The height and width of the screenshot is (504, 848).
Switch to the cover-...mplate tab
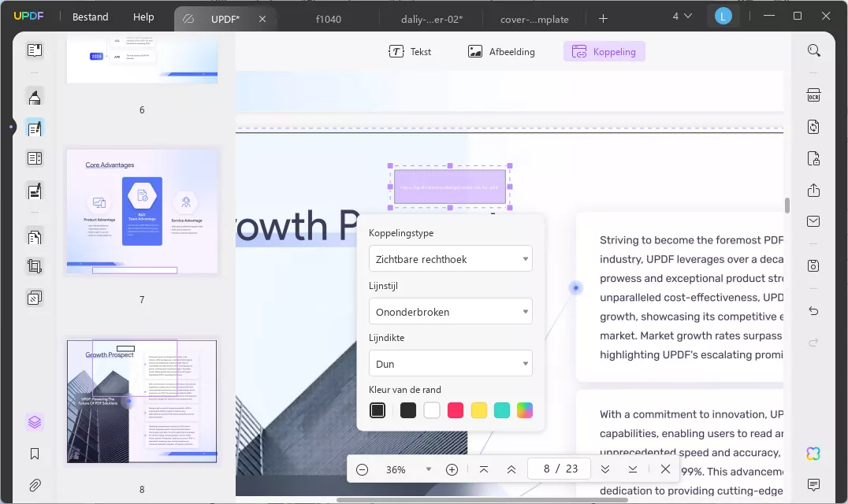click(x=534, y=19)
